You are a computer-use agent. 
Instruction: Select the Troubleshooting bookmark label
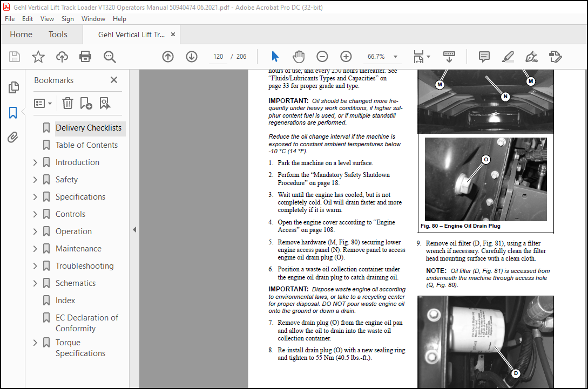tap(84, 266)
